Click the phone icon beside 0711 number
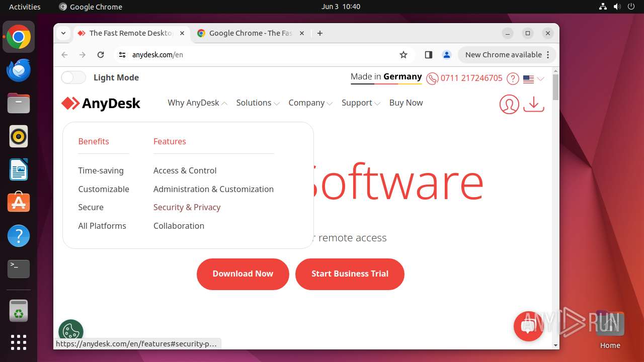 click(432, 79)
